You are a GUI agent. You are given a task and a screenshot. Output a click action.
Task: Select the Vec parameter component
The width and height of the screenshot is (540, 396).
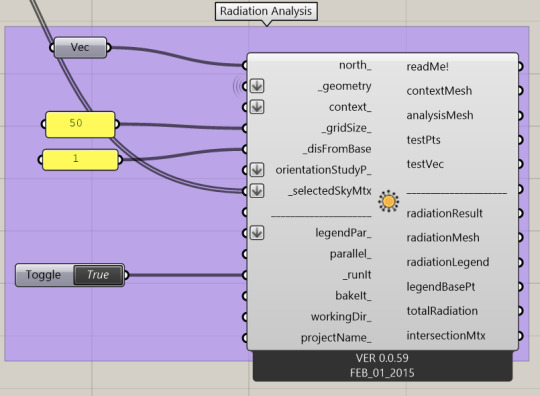pos(80,47)
